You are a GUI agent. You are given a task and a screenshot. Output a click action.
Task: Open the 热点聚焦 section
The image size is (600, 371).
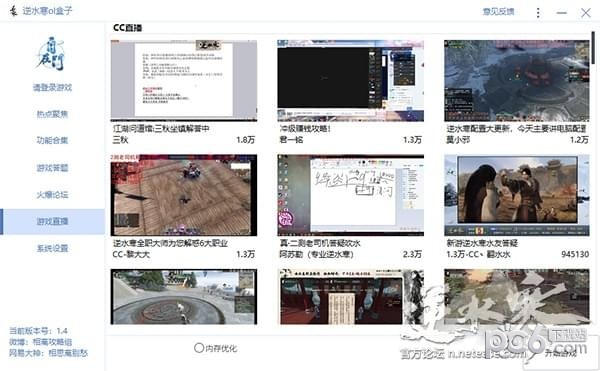tap(52, 114)
